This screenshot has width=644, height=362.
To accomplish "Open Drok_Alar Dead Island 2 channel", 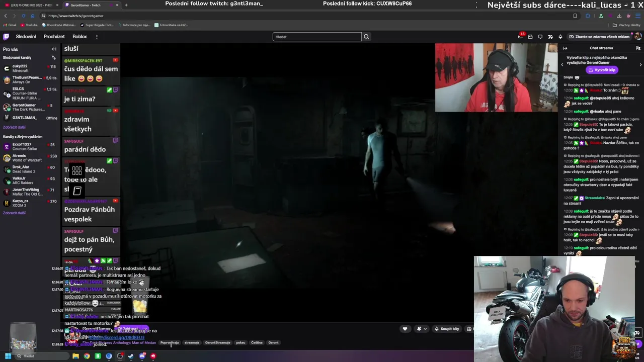I will point(30,169).
